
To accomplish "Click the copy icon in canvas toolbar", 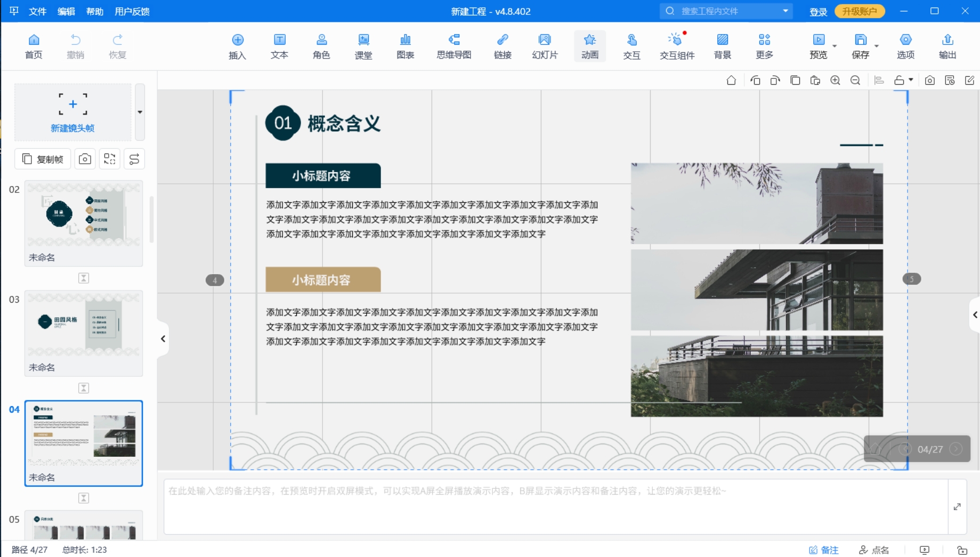I will (x=795, y=80).
